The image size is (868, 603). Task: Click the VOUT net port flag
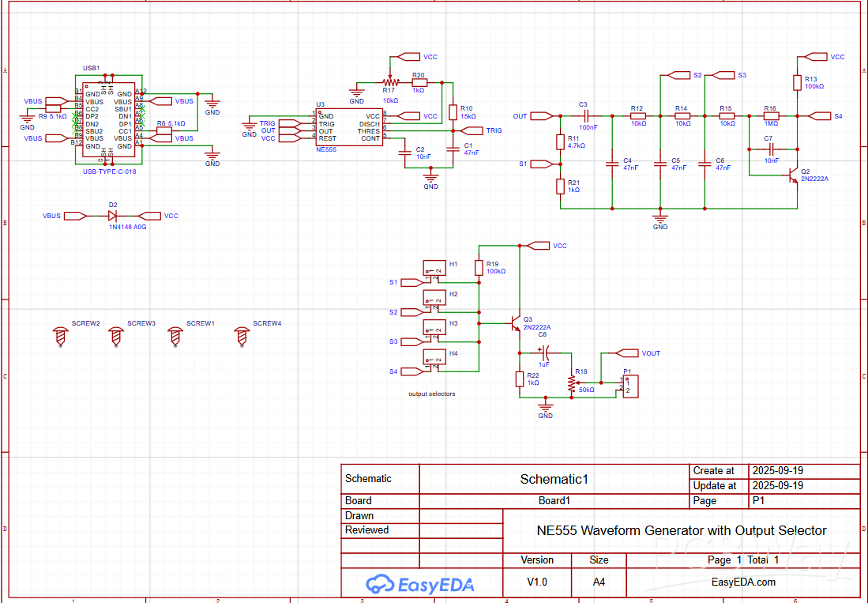(x=628, y=353)
